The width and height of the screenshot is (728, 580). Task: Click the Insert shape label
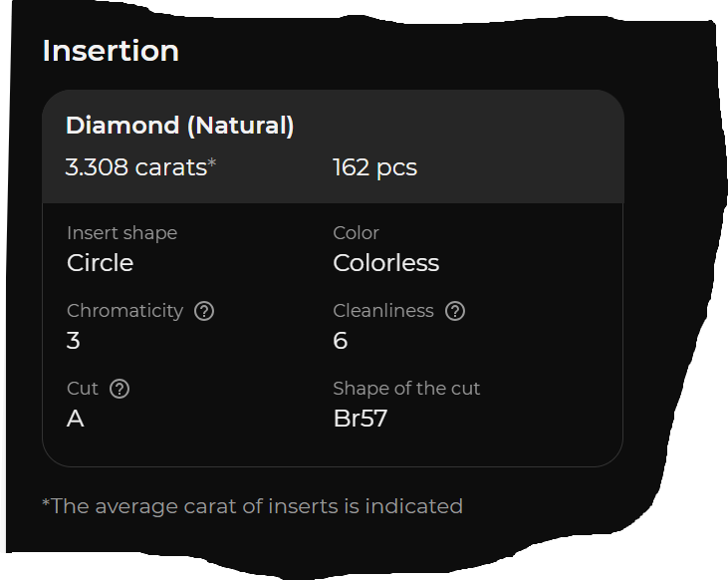[121, 233]
